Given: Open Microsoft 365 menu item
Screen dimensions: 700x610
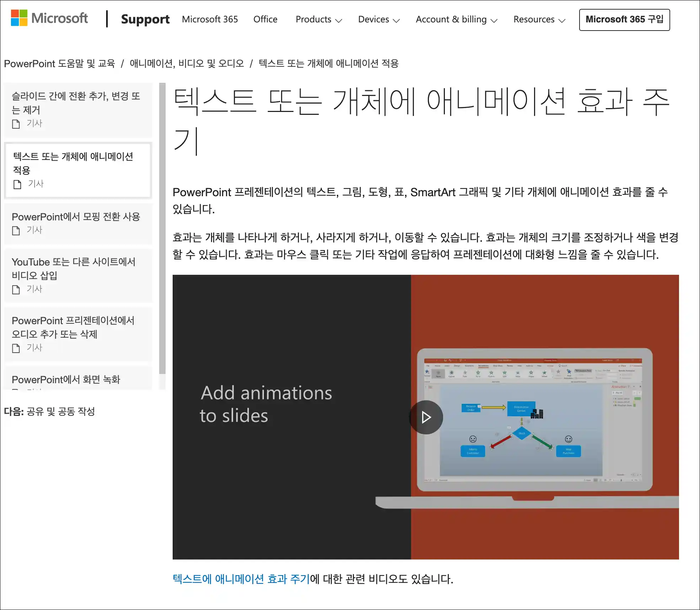Looking at the screenshot, I should (x=210, y=19).
